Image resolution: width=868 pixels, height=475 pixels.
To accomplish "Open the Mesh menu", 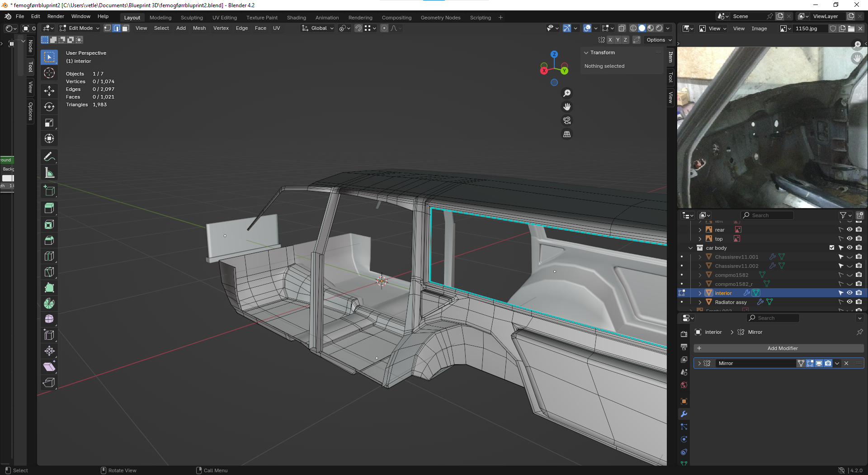I will coord(199,28).
